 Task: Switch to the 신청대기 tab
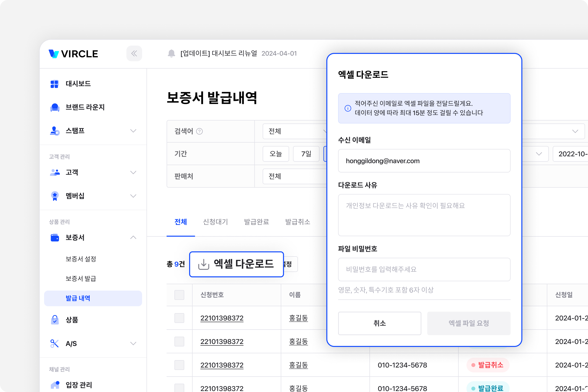pyautogui.click(x=215, y=222)
